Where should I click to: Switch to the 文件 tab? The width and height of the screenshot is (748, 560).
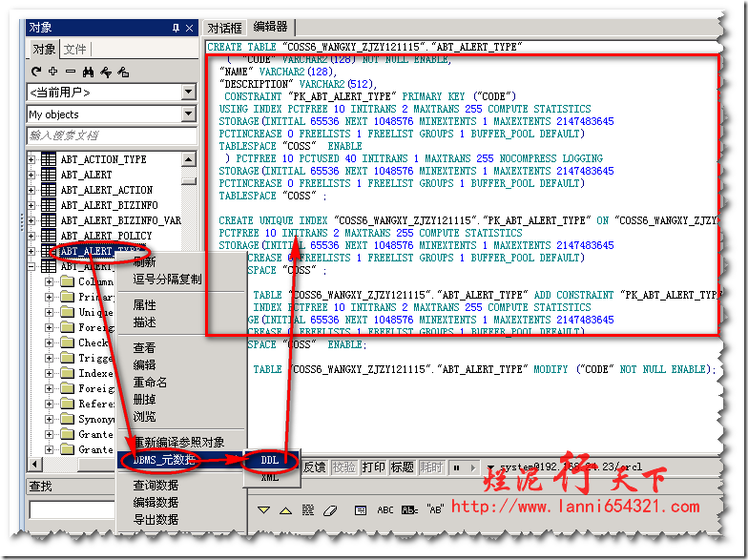click(74, 49)
